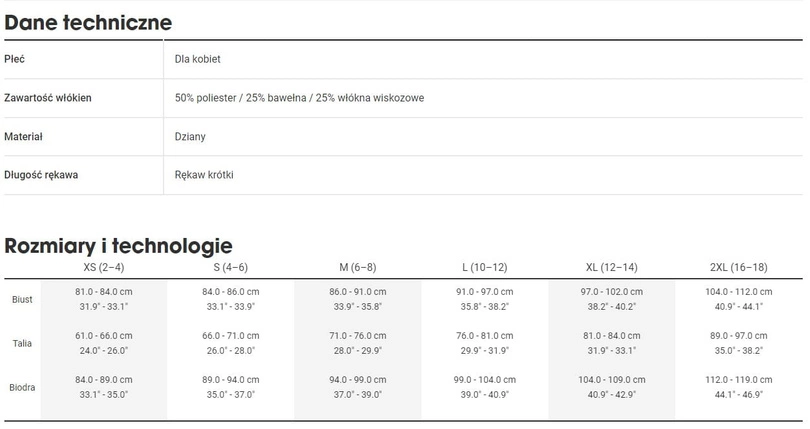810x429 pixels.
Task: Click the 'Biust' row label
Action: (x=22, y=300)
